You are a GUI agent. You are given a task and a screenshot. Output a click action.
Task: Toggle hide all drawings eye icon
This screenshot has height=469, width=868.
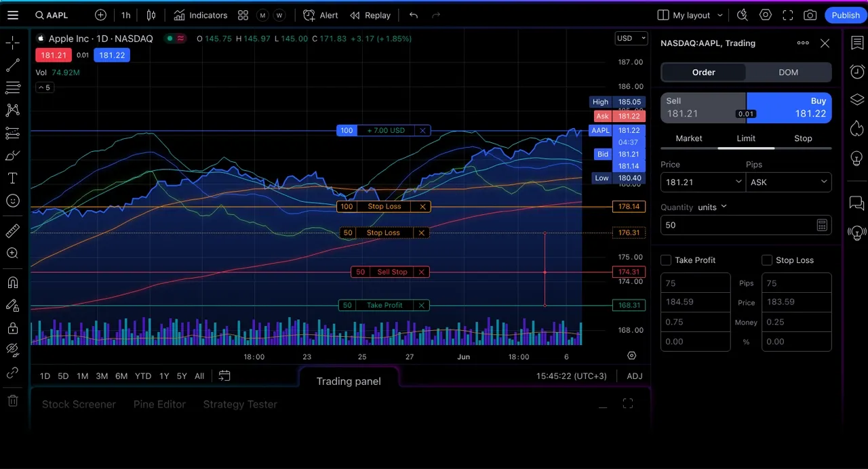click(12, 350)
